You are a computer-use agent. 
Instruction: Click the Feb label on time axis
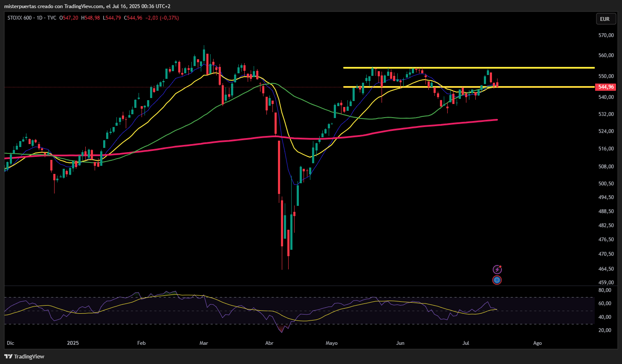pos(142,343)
